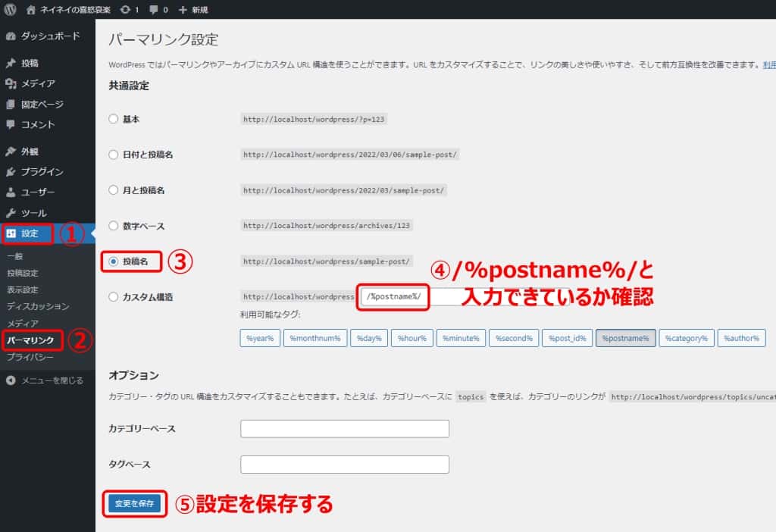The height and width of the screenshot is (532, 776).
Task: Click the 変更を保存 save button
Action: point(135,503)
